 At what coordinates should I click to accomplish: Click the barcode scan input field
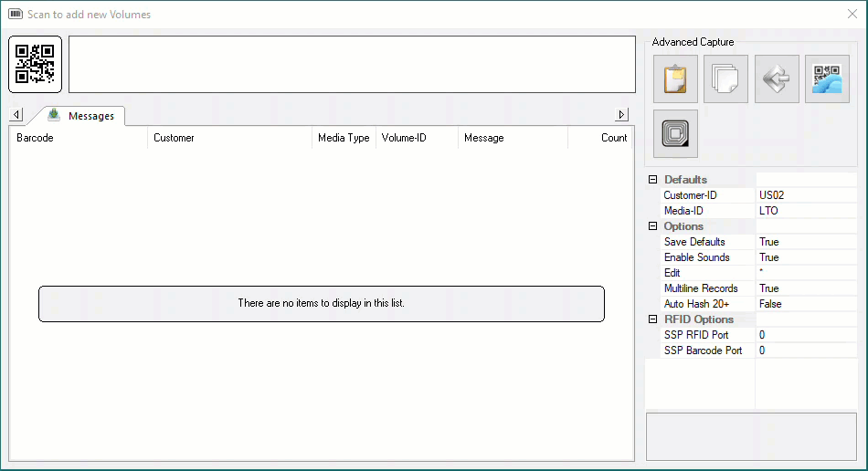tap(352, 64)
